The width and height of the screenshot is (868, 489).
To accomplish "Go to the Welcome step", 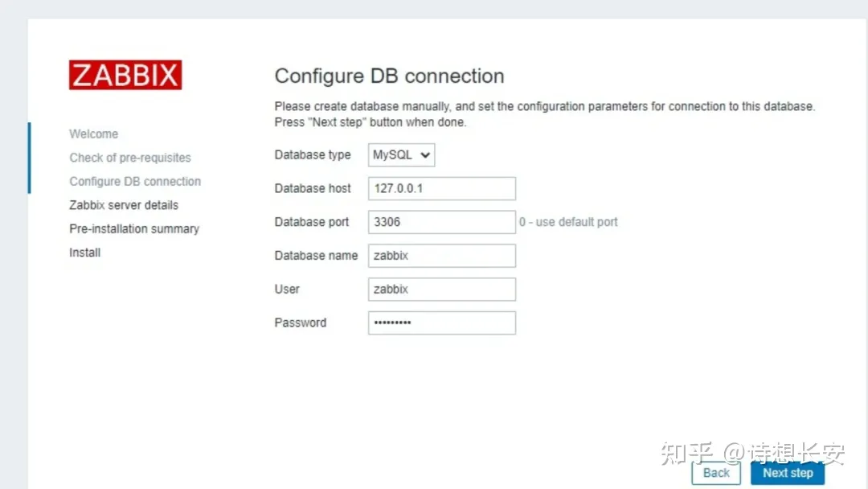I will point(94,134).
